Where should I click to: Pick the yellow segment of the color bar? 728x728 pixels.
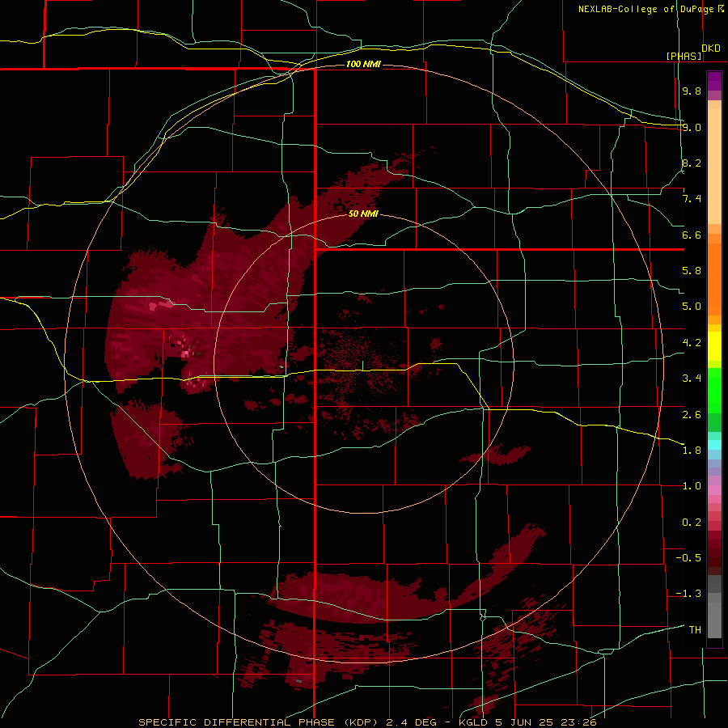tap(714, 346)
